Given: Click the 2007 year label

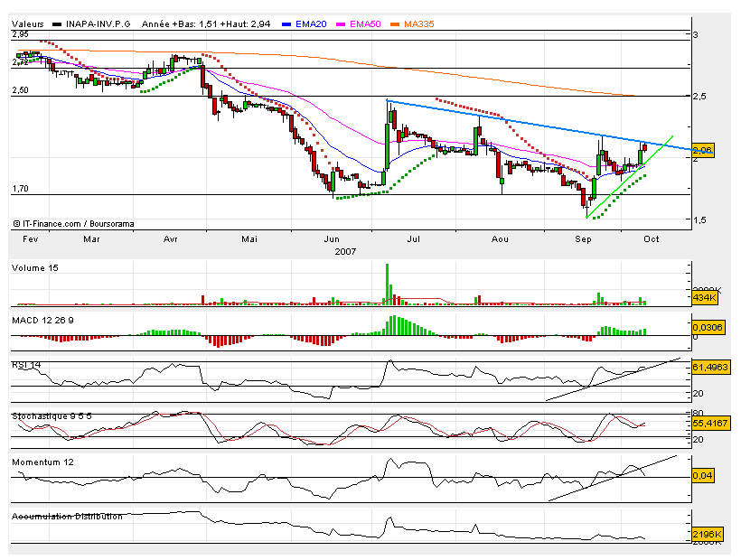Looking at the screenshot, I should coord(345,252).
